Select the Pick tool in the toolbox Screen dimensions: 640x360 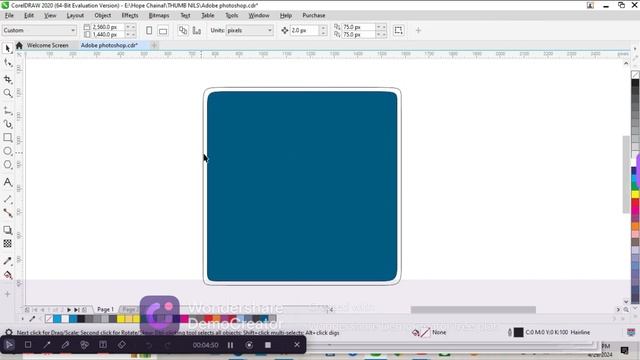point(8,49)
